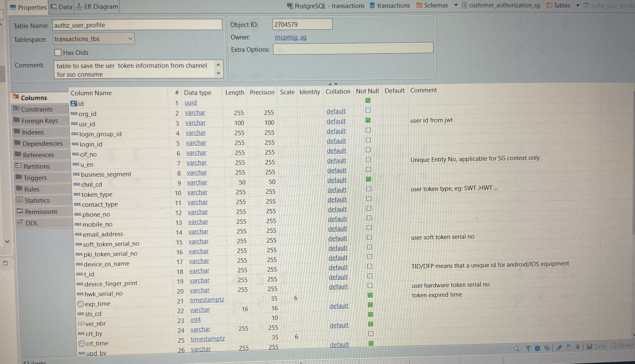
Task: Expand the Tables breadcrumb dropdown arrow
Action: tap(578, 5)
